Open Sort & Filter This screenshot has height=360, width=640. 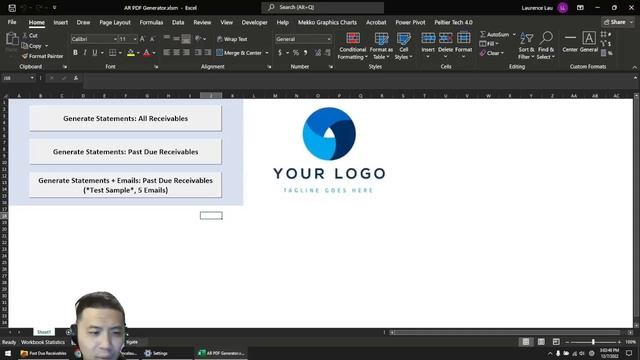click(526, 46)
